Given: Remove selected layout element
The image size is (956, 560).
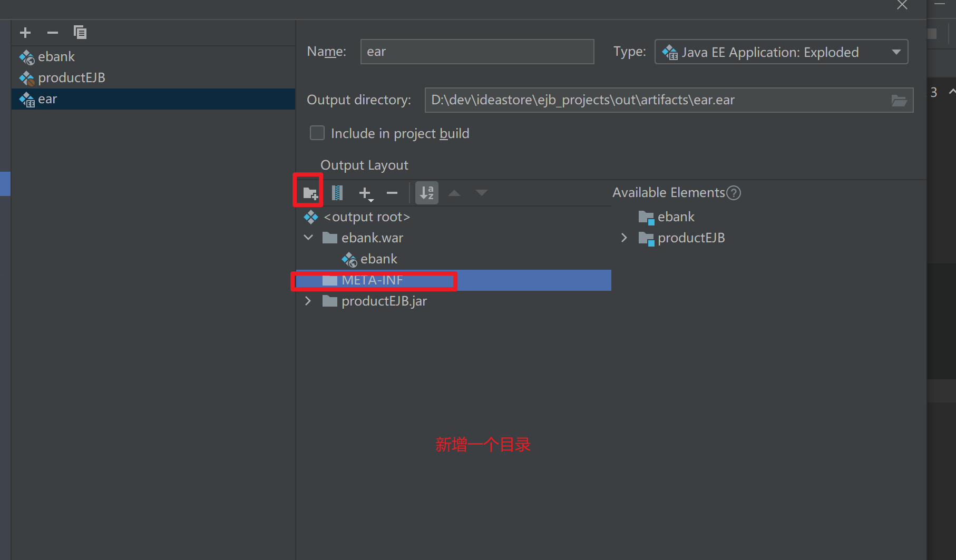Looking at the screenshot, I should pyautogui.click(x=392, y=193).
